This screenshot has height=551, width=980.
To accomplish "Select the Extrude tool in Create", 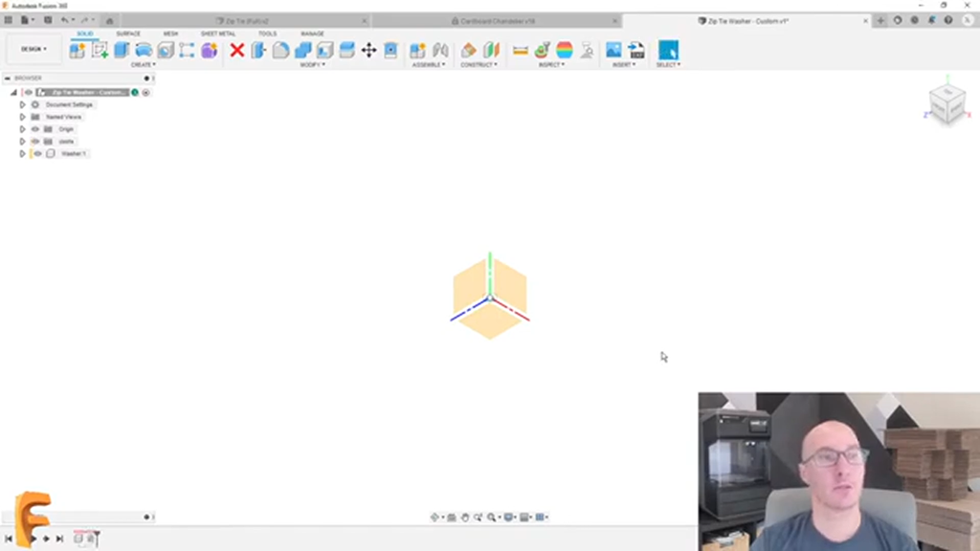I will point(122,50).
